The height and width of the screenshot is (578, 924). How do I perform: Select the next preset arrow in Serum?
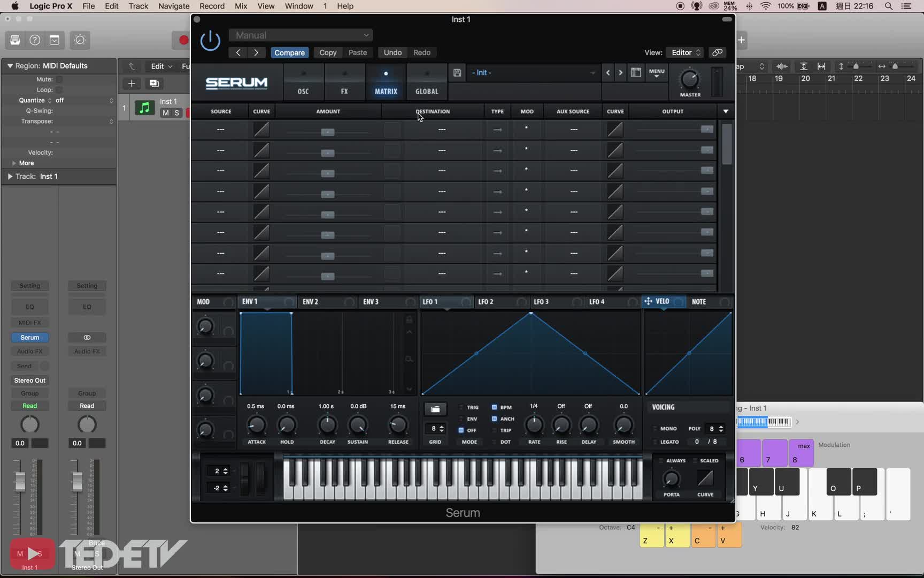[620, 73]
